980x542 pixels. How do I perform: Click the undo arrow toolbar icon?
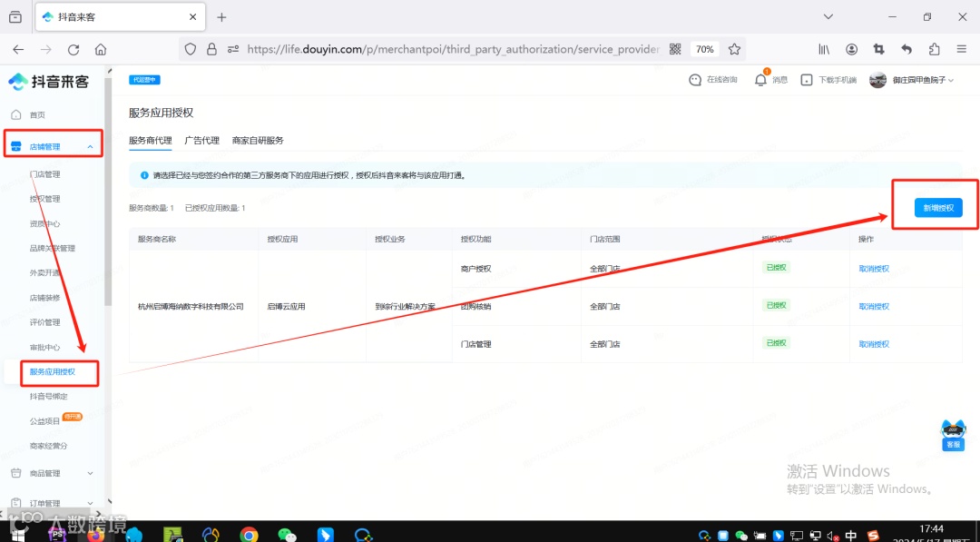click(x=906, y=49)
